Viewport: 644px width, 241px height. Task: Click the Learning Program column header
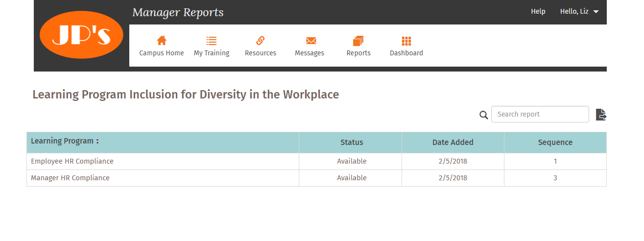click(163, 143)
